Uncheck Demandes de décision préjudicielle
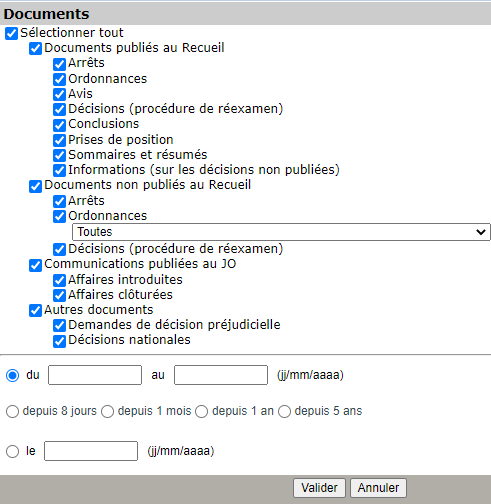491x504 pixels. pos(59,326)
